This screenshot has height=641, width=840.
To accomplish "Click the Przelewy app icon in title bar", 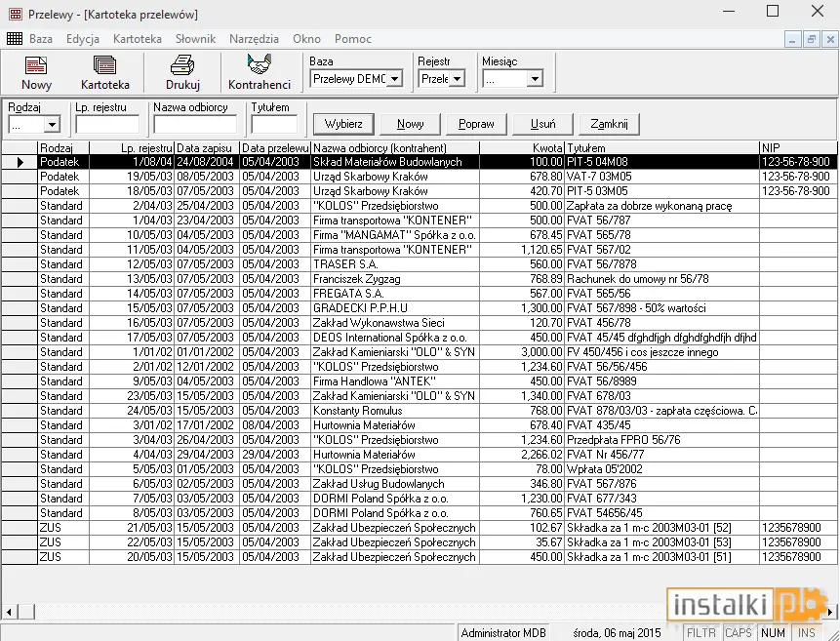I will [x=16, y=15].
